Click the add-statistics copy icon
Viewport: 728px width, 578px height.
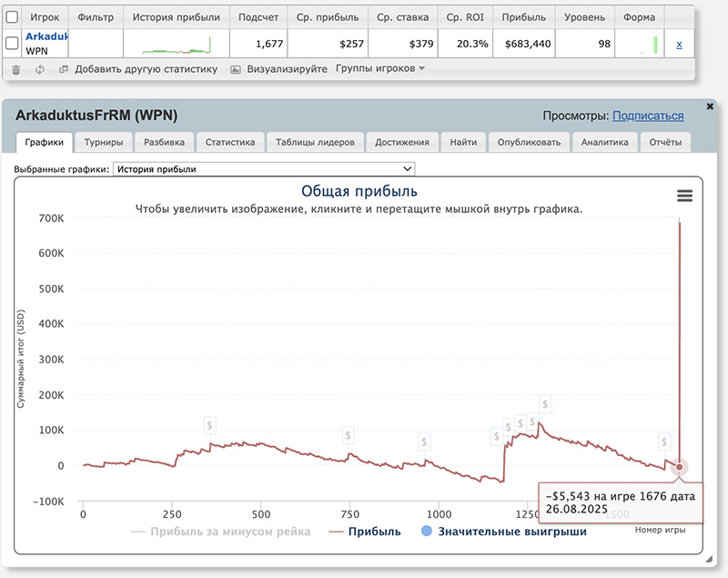pyautogui.click(x=63, y=69)
